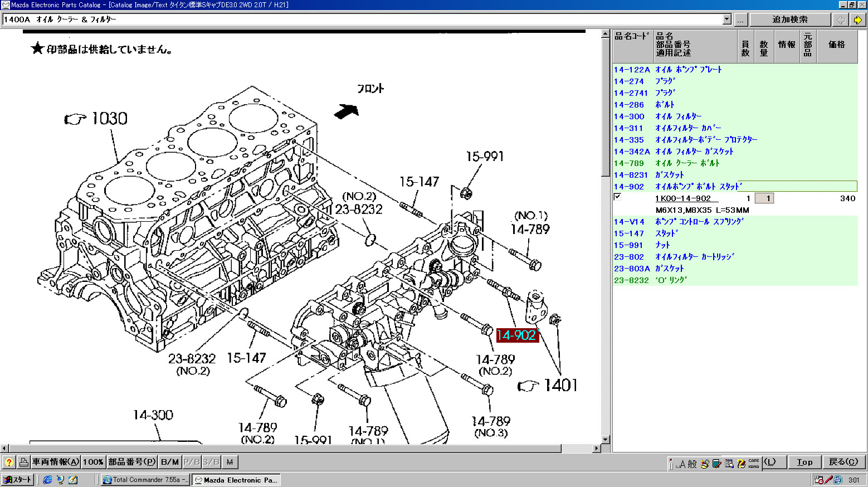Click the help question mark icon
The width and height of the screenshot is (868, 487).
click(x=9, y=462)
